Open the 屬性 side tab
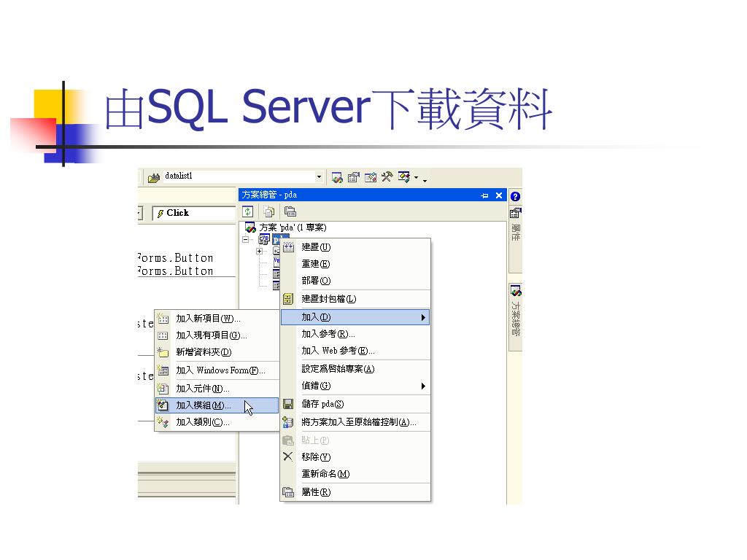 (516, 238)
